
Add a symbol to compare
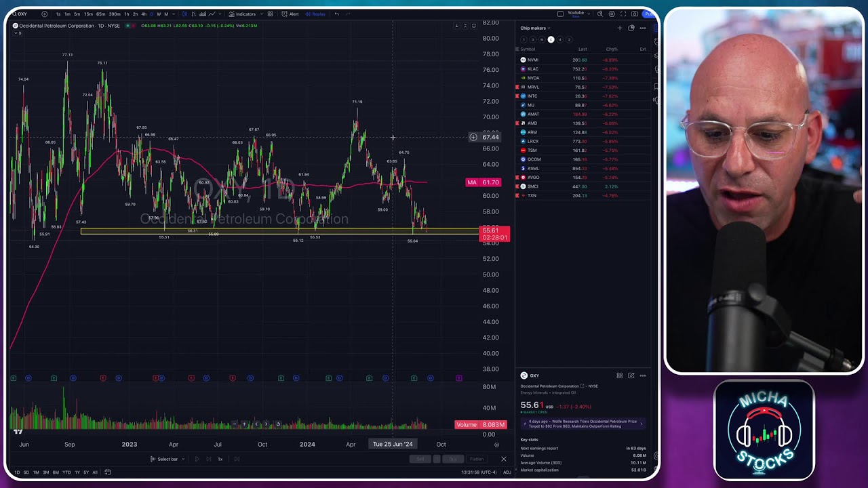(x=45, y=14)
